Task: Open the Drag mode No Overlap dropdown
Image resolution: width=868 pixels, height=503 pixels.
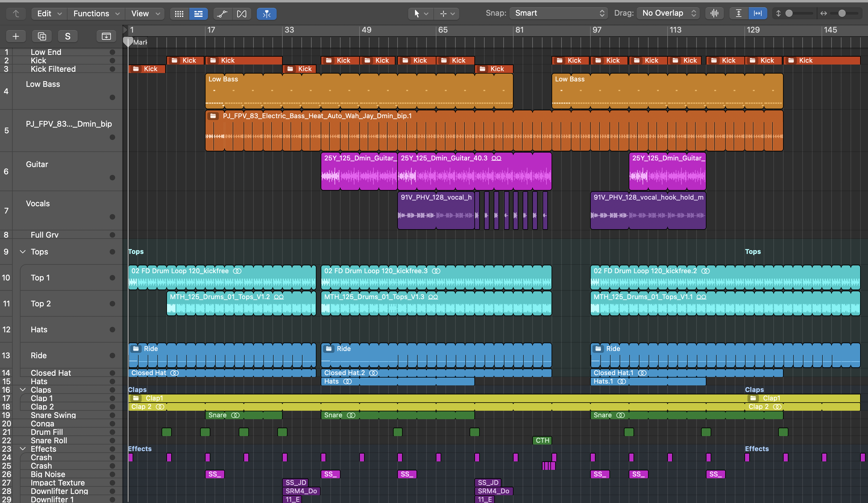Action: pos(668,14)
